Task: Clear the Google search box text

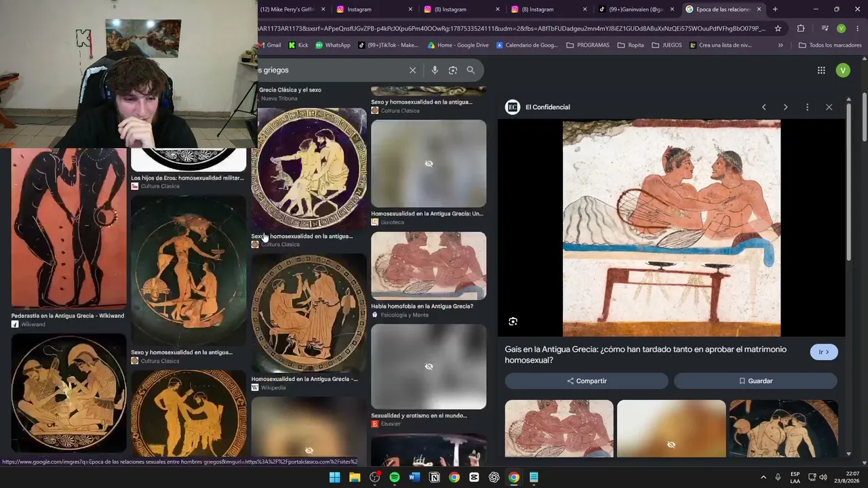Action: [412, 70]
